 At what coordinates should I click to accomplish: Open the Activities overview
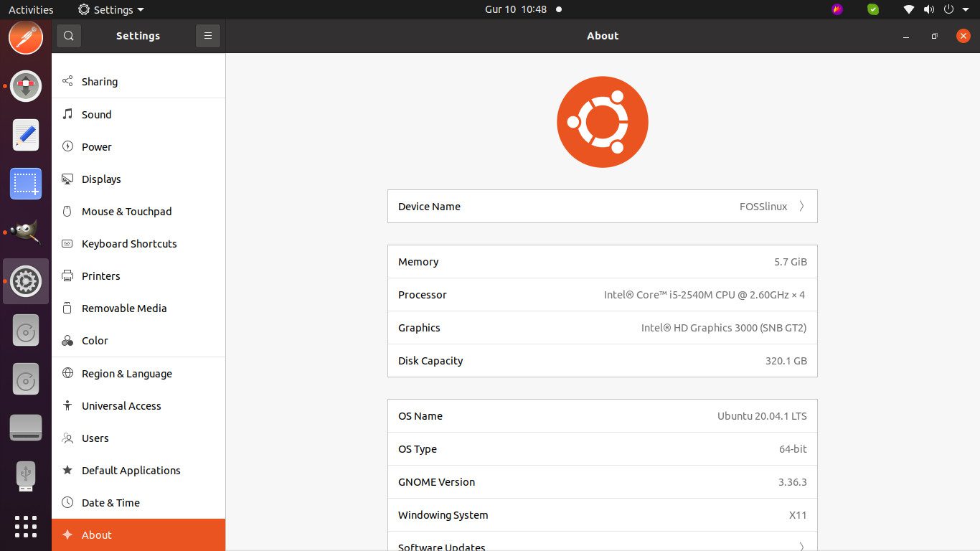(31, 9)
